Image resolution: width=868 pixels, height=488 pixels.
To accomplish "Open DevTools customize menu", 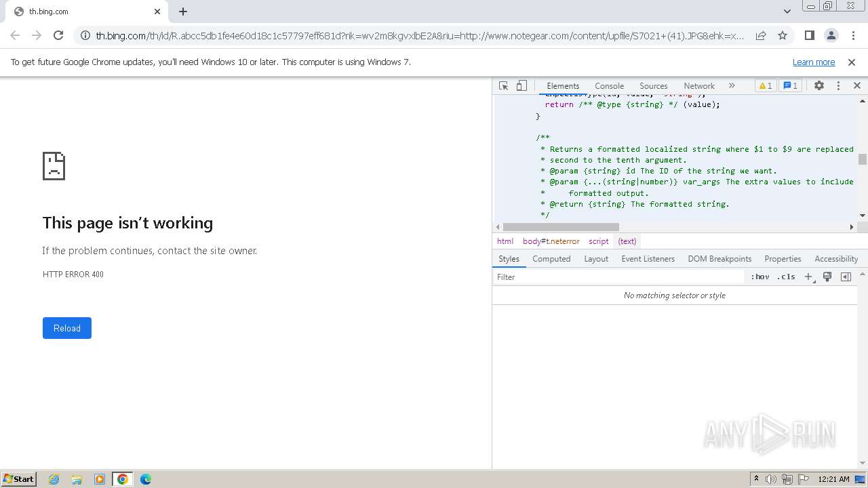I will (838, 85).
